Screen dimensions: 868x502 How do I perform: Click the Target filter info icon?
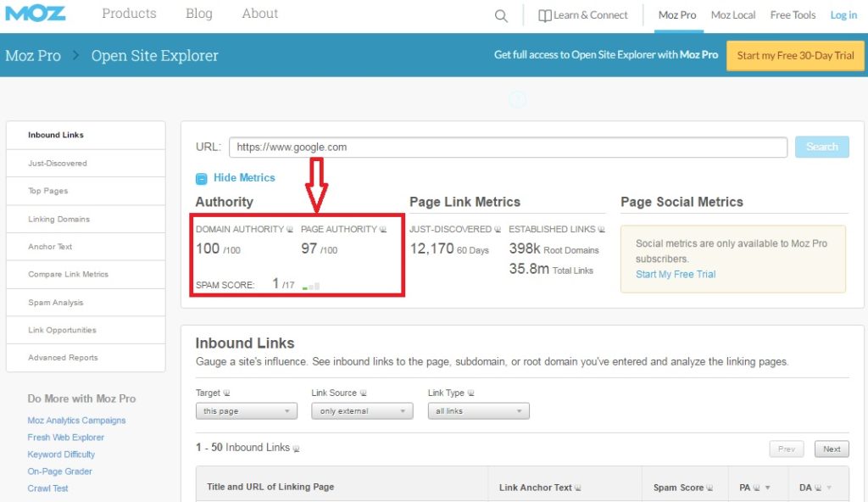click(226, 393)
